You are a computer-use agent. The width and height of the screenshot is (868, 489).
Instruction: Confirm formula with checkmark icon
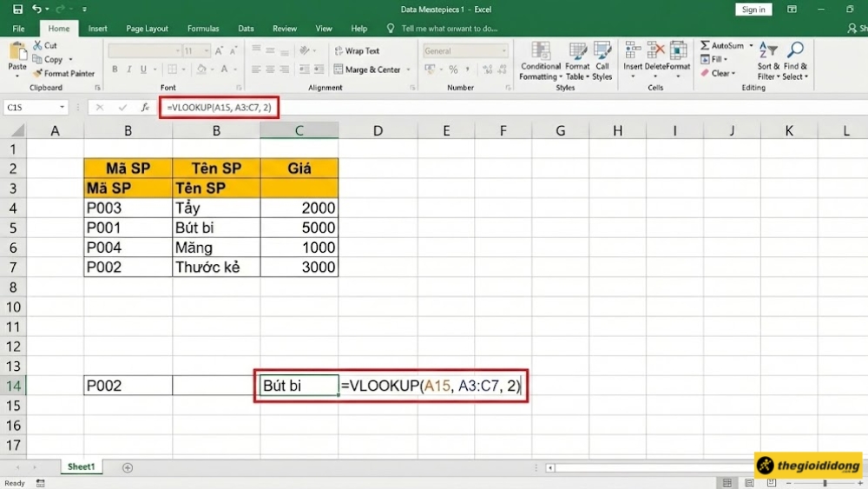(x=122, y=108)
